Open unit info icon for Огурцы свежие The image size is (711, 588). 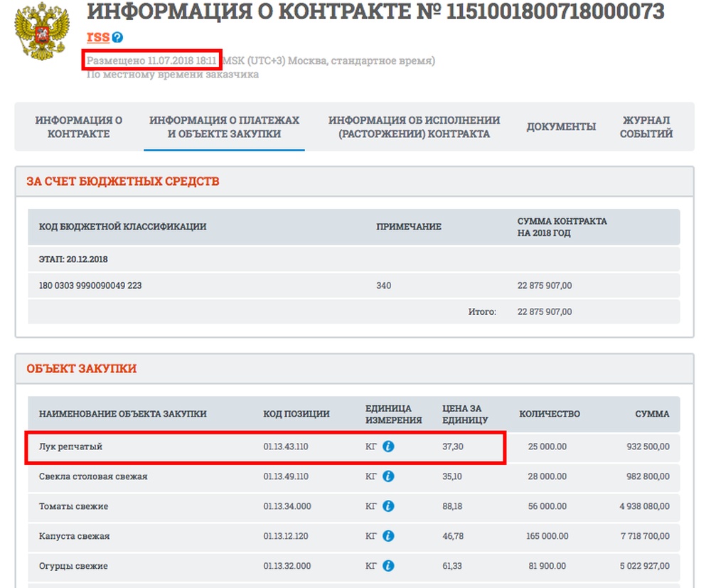[x=388, y=566]
